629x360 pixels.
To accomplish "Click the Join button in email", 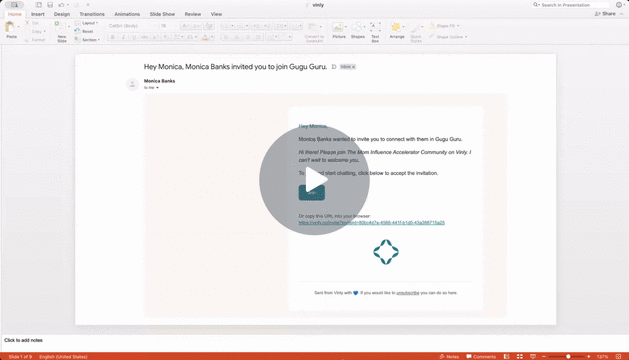I will [312, 193].
